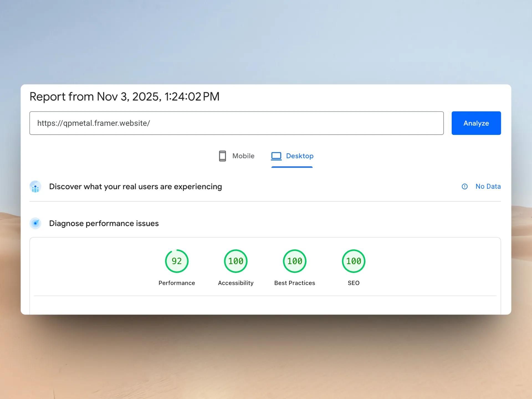532x399 pixels.
Task: Click the info icon next to No Data
Action: 465,186
